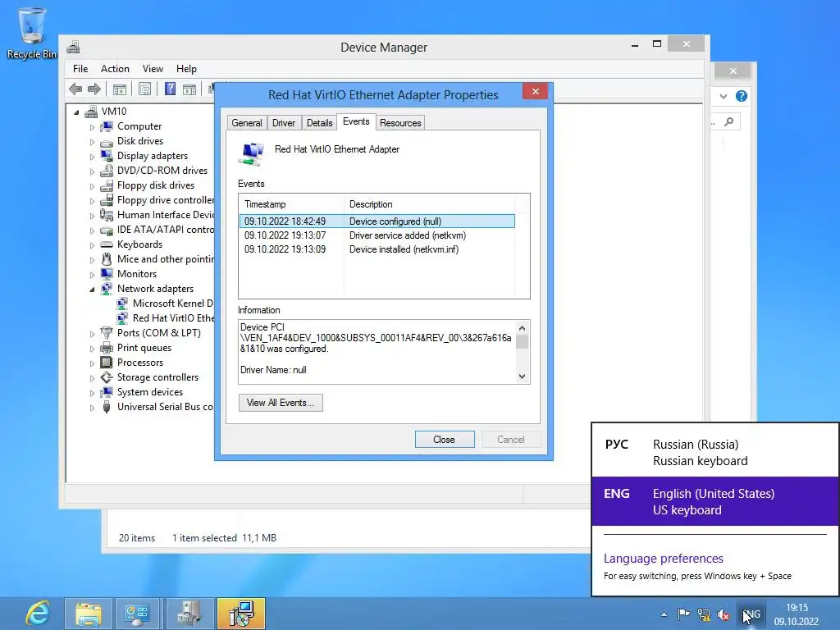This screenshot has width=840, height=630.
Task: Expand the Computer node
Action: (x=92, y=127)
